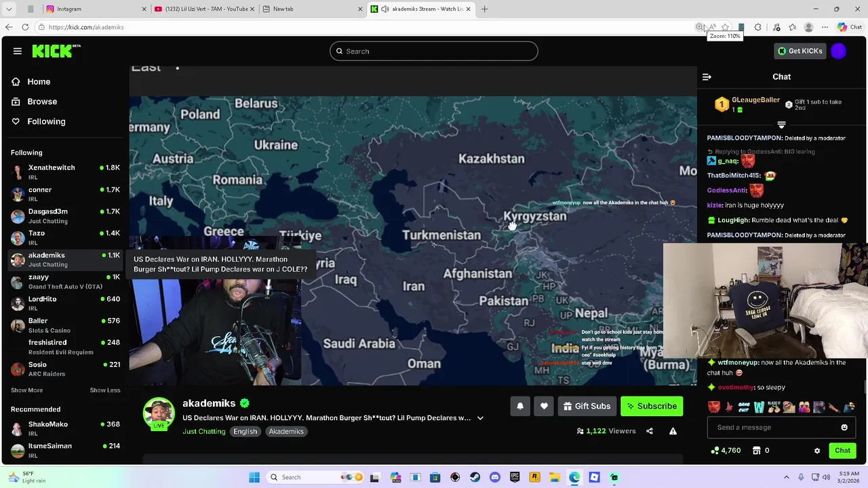Click the 'W' emote in chat bar
Image resolution: width=868 pixels, height=488 pixels.
tap(759, 407)
